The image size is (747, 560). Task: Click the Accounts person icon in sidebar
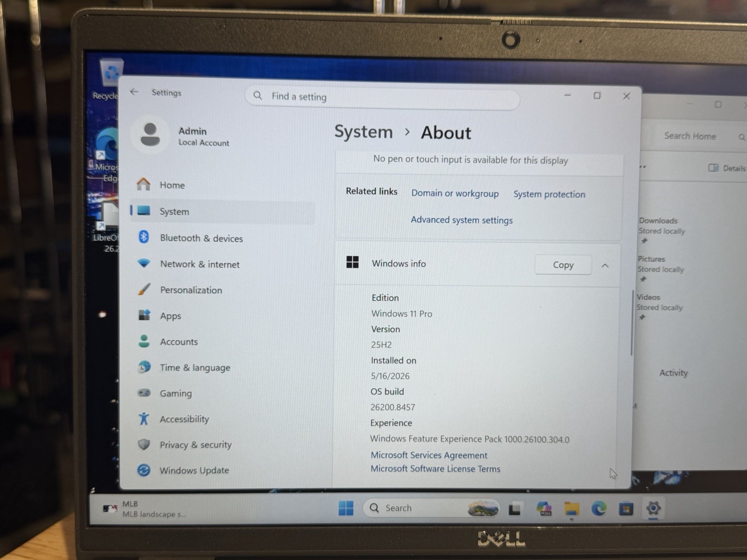(144, 341)
